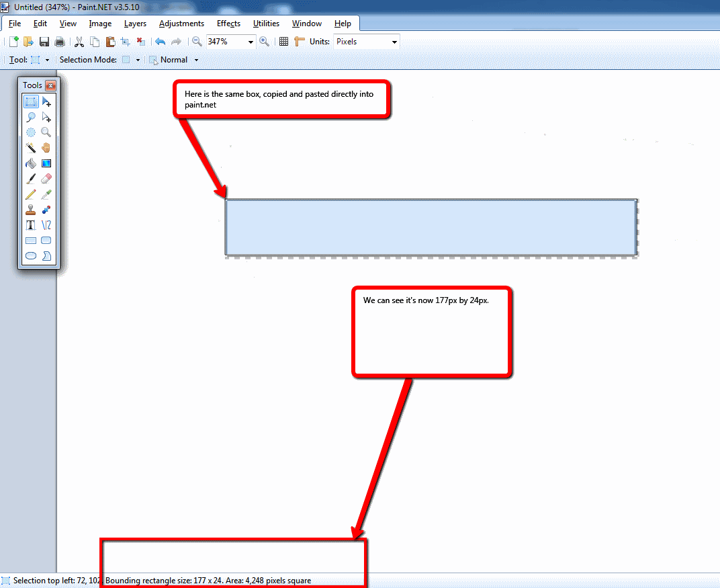Toggle the pixel grid display
The image size is (720, 588).
click(x=283, y=41)
